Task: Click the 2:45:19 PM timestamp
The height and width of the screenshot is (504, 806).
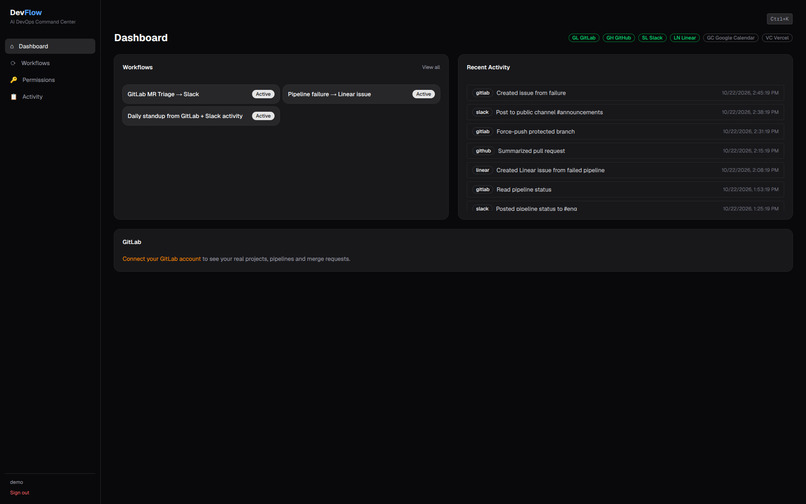Action: (750, 93)
